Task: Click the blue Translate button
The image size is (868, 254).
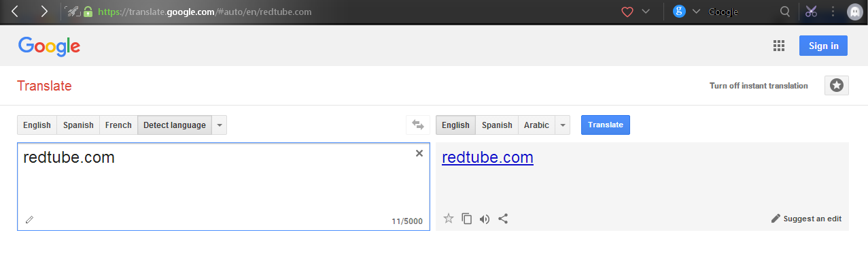Action: (605, 125)
